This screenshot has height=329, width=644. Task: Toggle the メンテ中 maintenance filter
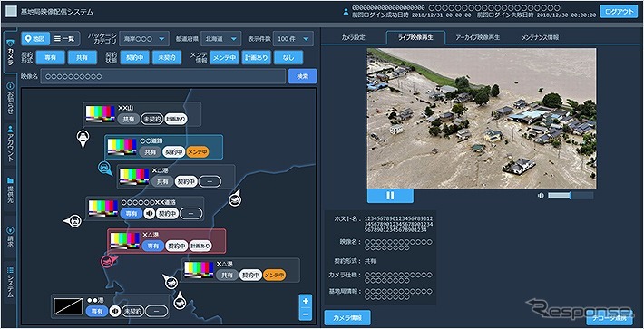click(225, 58)
